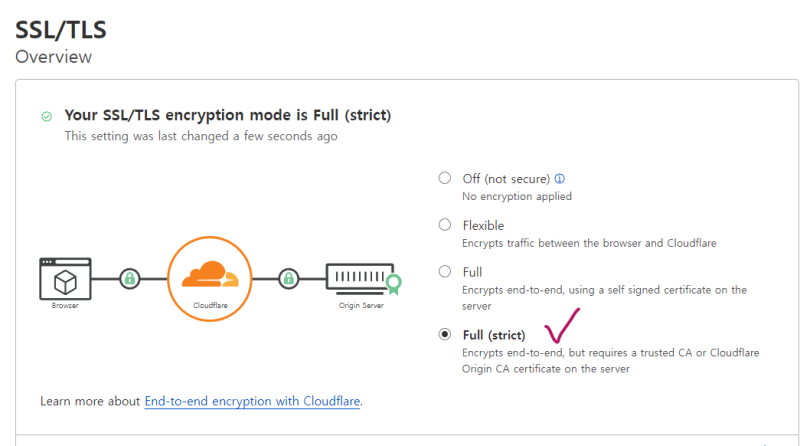The height and width of the screenshot is (446, 800).
Task: Click the SSL/TLS page heading
Action: [x=61, y=28]
